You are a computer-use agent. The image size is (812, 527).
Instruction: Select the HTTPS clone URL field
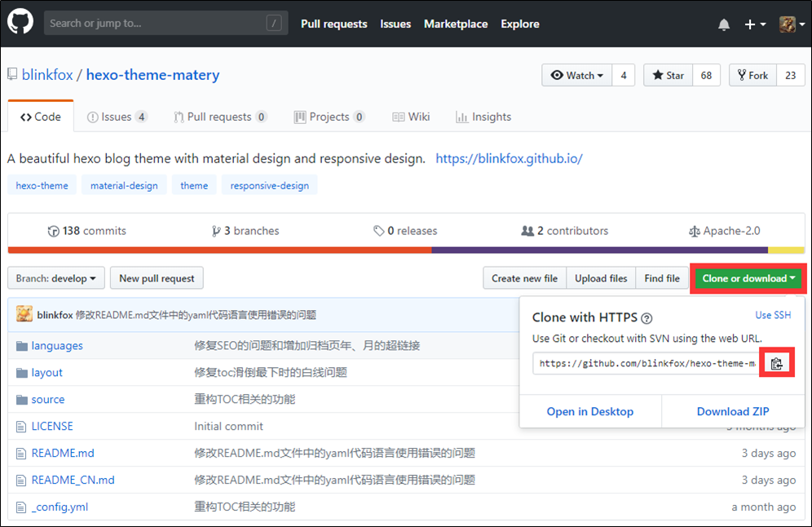coord(647,363)
